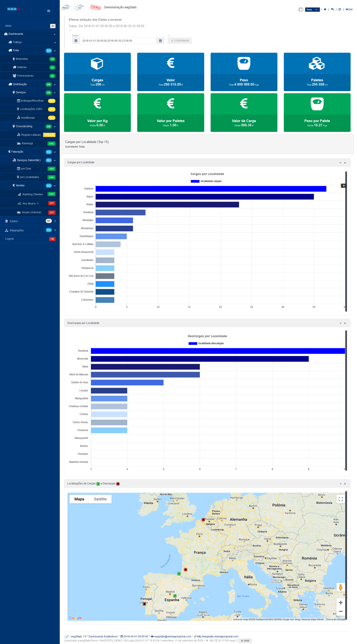Open Rankings under Crossdocking
Image resolution: width=357 pixels, height=644 pixels.
(x=30, y=143)
